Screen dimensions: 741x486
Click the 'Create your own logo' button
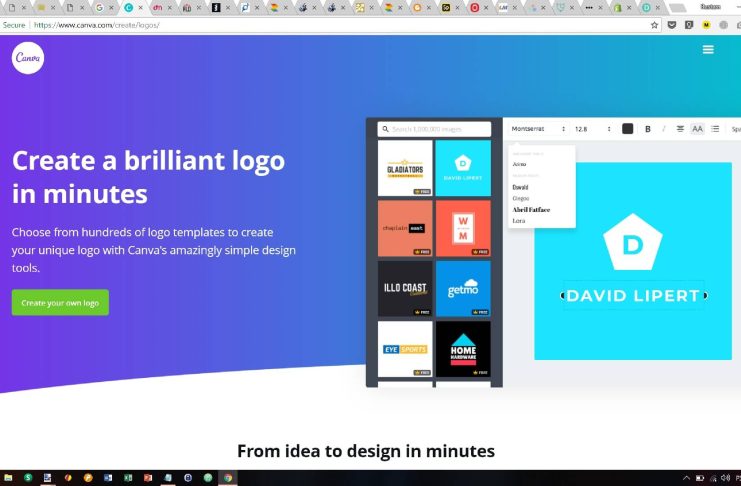[x=60, y=303]
